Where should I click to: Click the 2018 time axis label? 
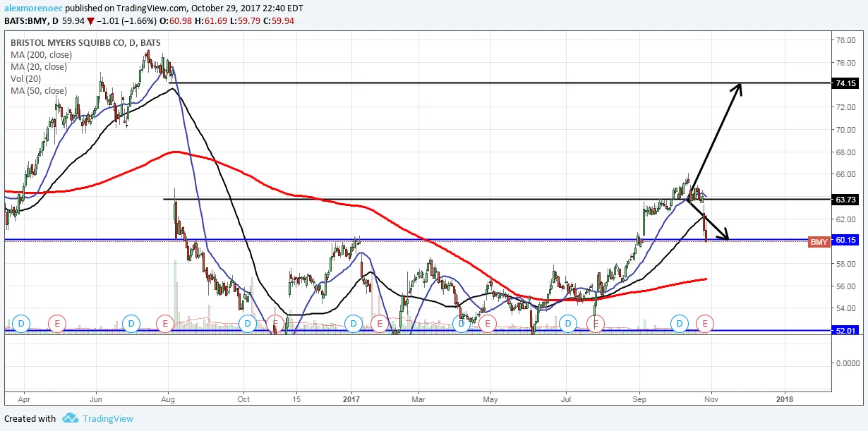point(784,399)
